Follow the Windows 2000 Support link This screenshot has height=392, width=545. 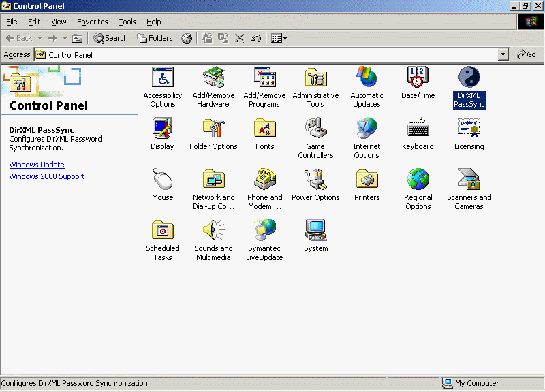(46, 176)
